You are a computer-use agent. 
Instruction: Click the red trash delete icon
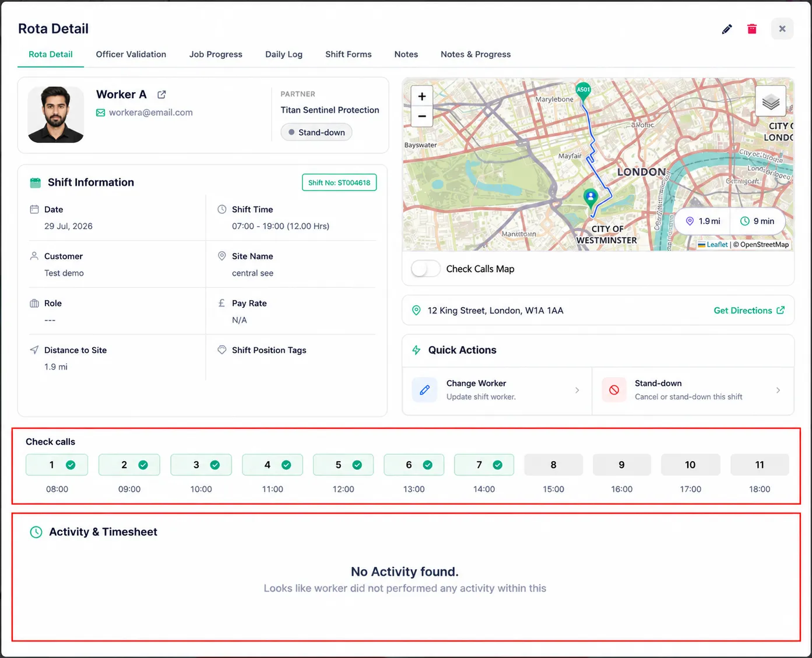752,29
